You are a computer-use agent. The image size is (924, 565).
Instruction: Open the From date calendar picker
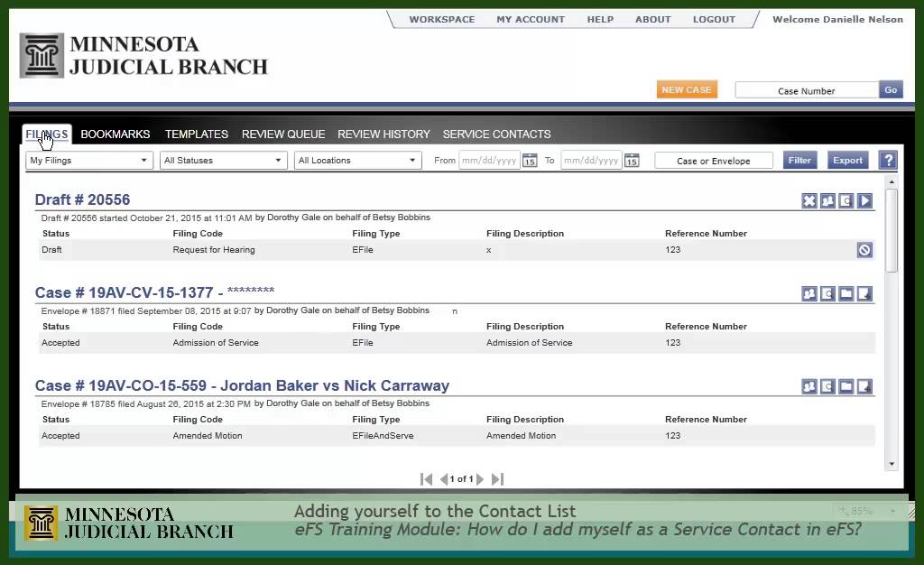530,161
